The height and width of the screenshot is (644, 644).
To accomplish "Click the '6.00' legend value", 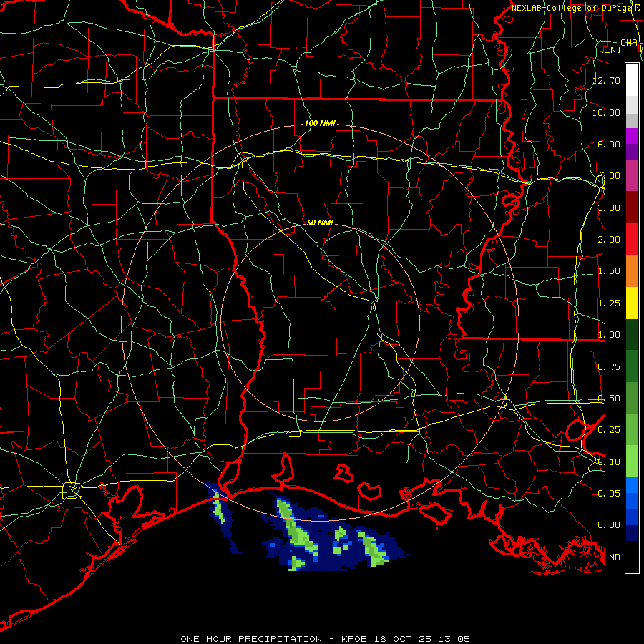I will tap(609, 144).
